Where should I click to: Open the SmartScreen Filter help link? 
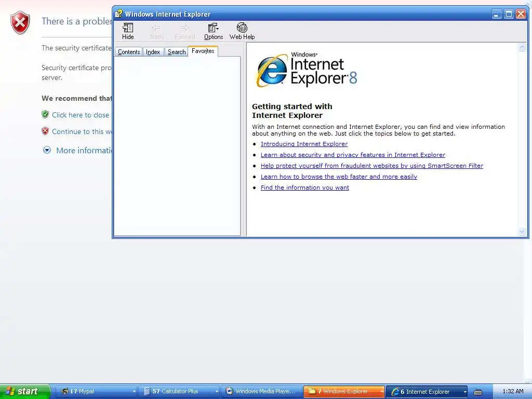click(x=372, y=166)
